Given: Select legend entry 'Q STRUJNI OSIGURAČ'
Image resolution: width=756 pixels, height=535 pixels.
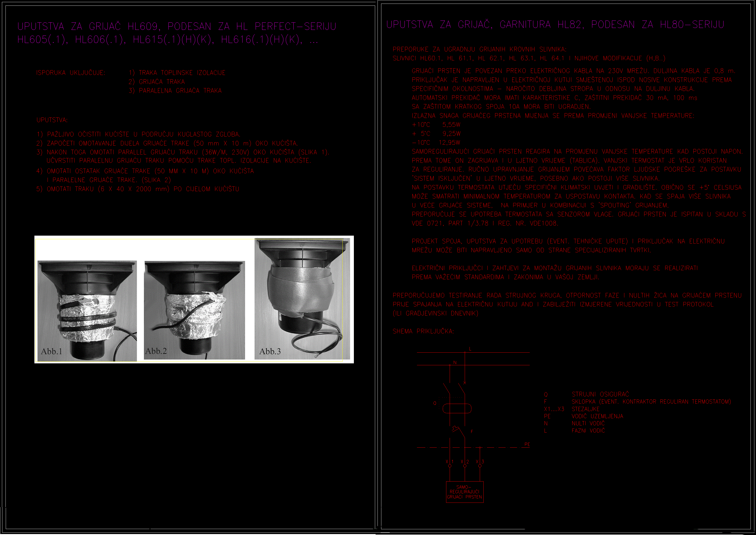Looking at the screenshot, I should (x=587, y=394).
